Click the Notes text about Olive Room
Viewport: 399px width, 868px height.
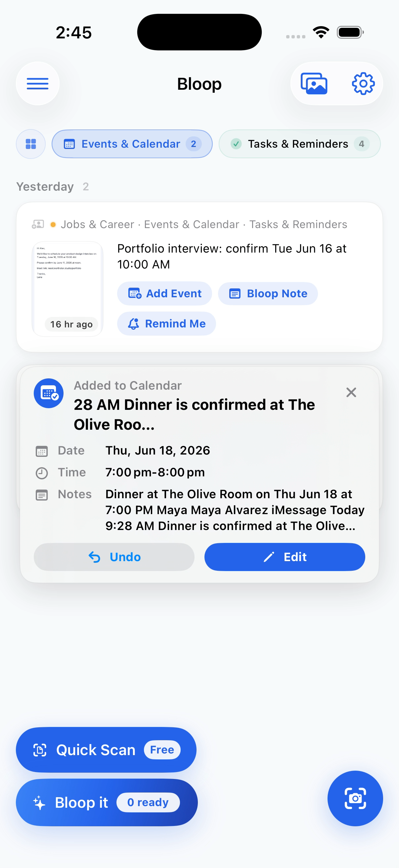click(235, 510)
